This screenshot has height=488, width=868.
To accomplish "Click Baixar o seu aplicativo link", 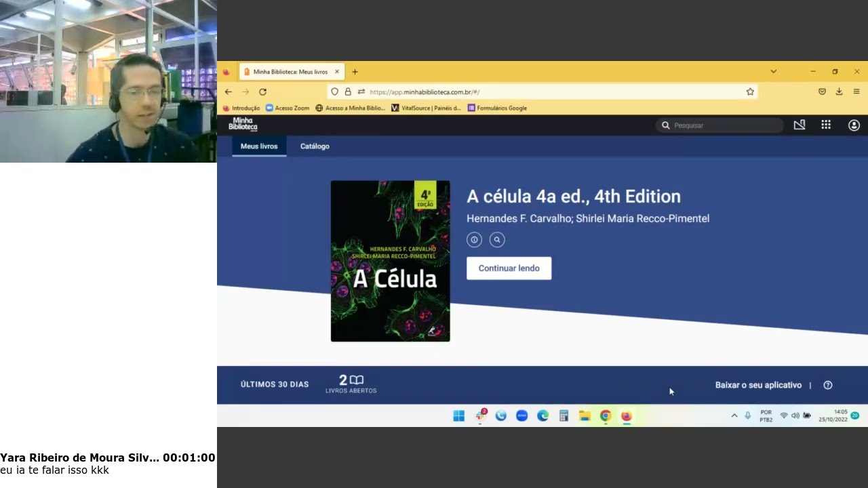I will tap(758, 385).
